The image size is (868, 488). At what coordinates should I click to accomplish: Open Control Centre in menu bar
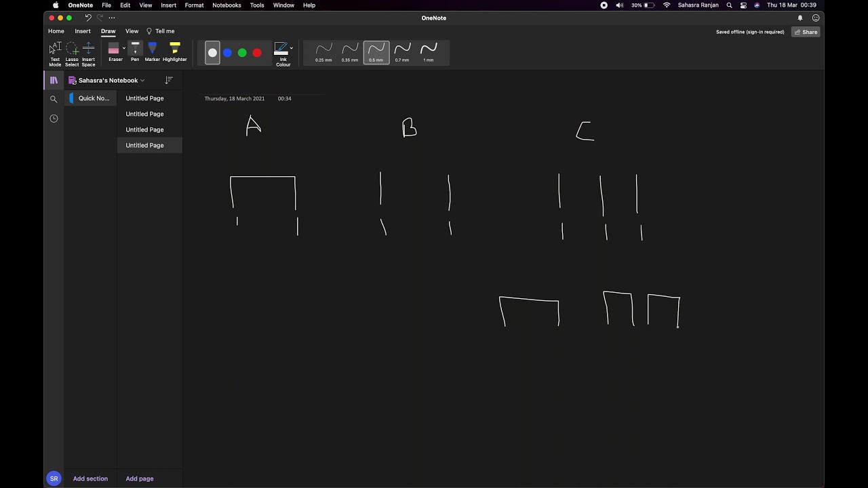coord(743,5)
